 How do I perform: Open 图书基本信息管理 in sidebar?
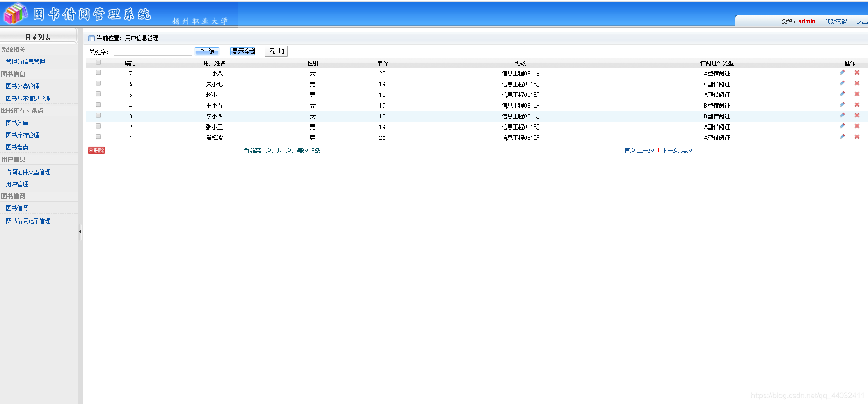[x=28, y=98]
